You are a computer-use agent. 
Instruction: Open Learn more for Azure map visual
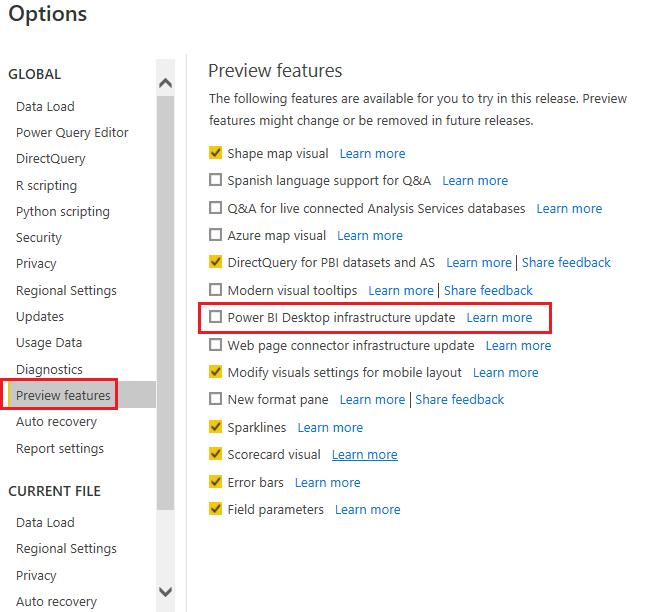click(x=370, y=236)
